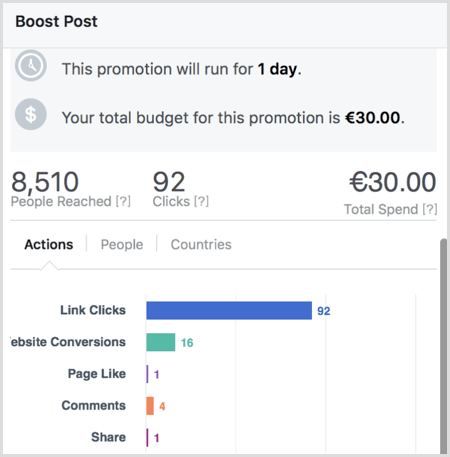Click the Share chart label
The width and height of the screenshot is (450, 457).
pos(109,437)
